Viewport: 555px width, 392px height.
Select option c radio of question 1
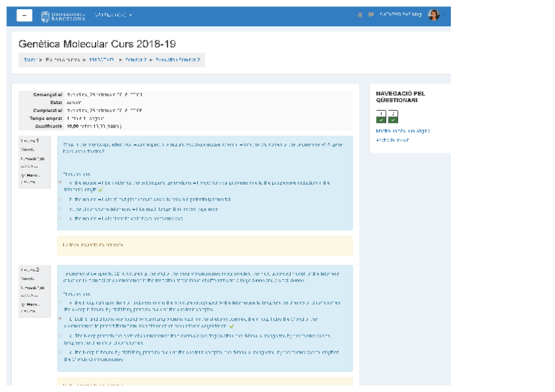60,209
